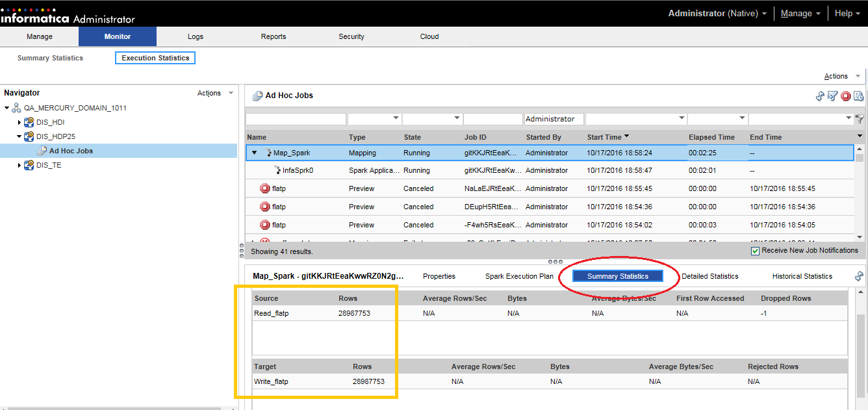This screenshot has width=868, height=410.
Task: Collapse the Map_Spark job row
Action: pyautogui.click(x=255, y=153)
